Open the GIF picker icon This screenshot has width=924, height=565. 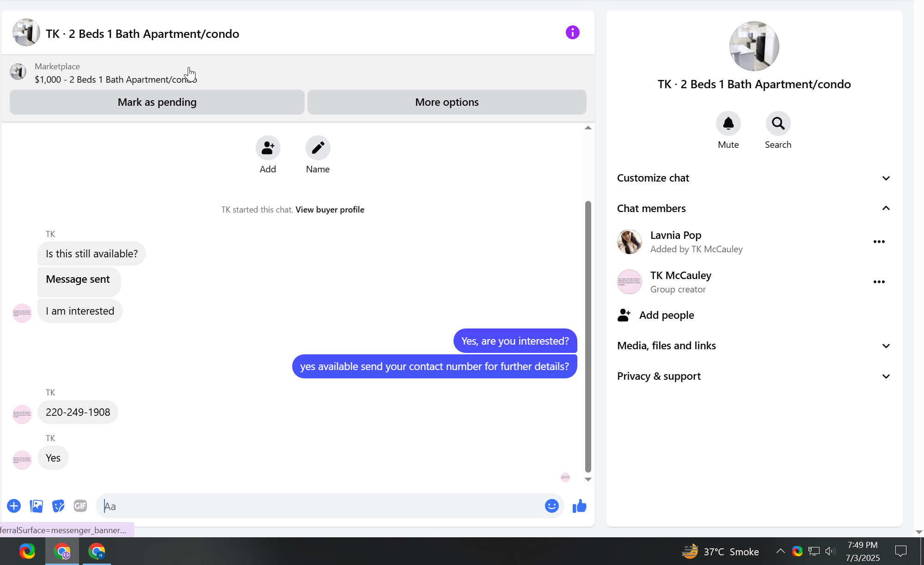point(80,506)
